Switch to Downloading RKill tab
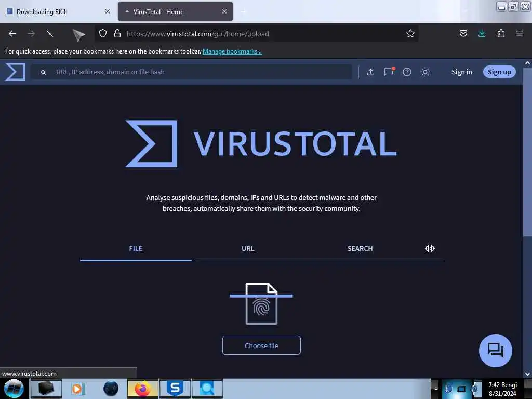The width and height of the screenshot is (532, 399). (x=58, y=12)
